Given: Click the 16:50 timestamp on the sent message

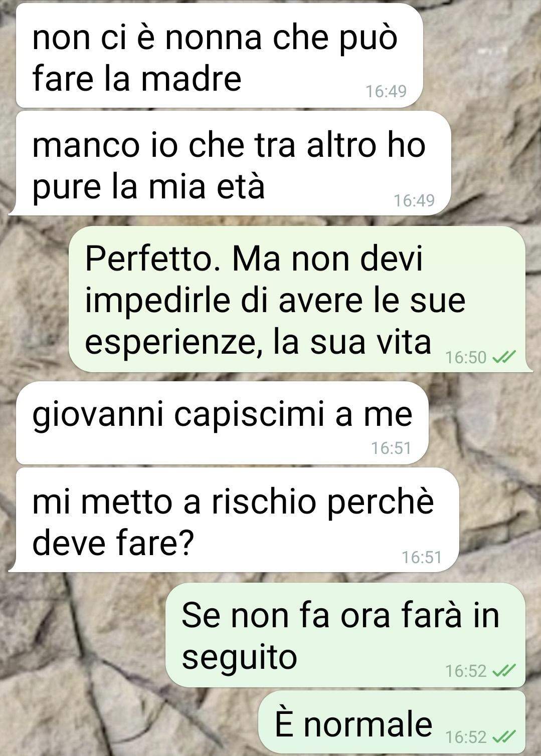Looking at the screenshot, I should pyautogui.click(x=466, y=357).
